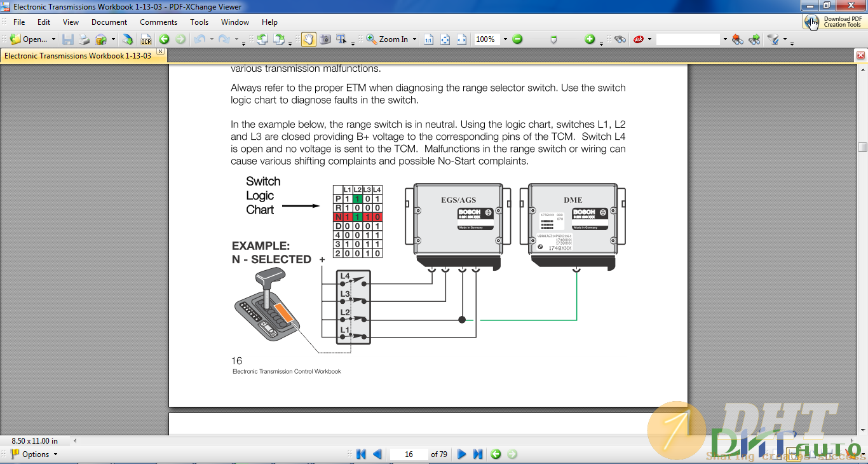Click the scanner icon next to Print
868x464 pixels.
(x=101, y=39)
